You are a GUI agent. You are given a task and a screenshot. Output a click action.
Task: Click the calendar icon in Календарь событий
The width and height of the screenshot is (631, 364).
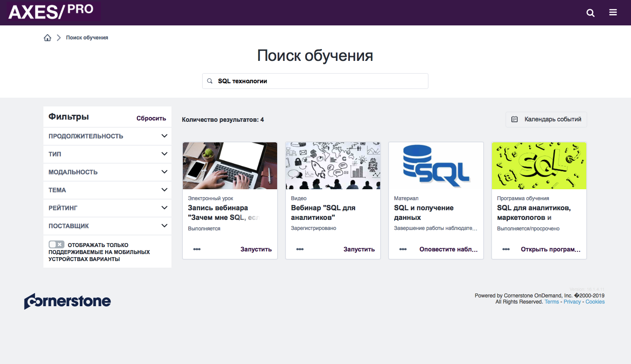(x=515, y=119)
